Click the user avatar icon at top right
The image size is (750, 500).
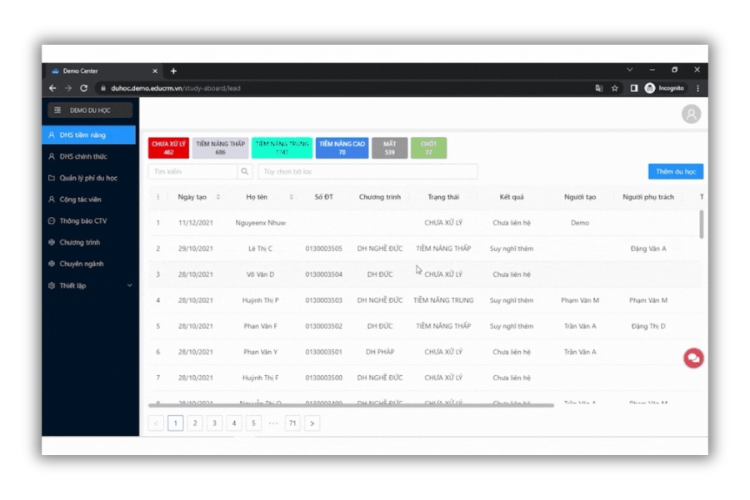(x=691, y=114)
